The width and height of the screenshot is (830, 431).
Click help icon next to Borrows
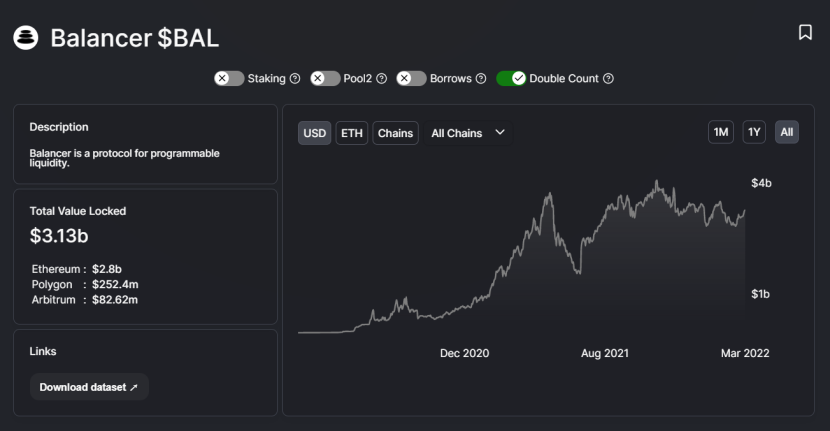(481, 78)
